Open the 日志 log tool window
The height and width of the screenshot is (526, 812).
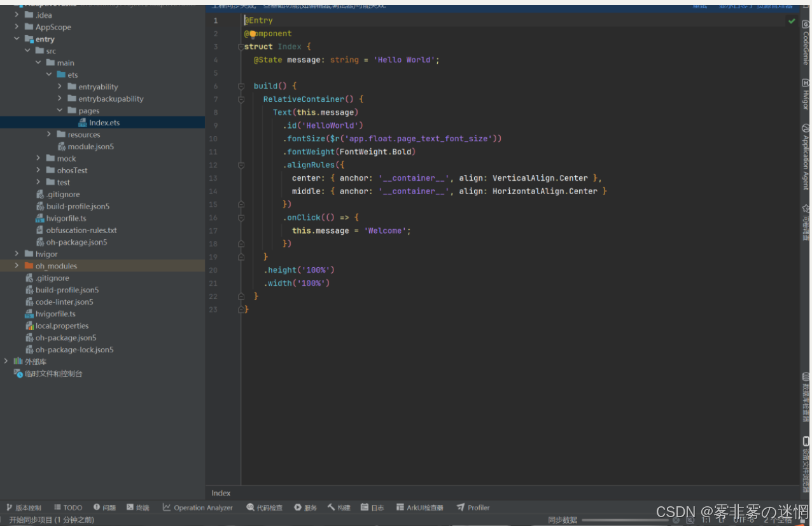[x=372, y=508]
